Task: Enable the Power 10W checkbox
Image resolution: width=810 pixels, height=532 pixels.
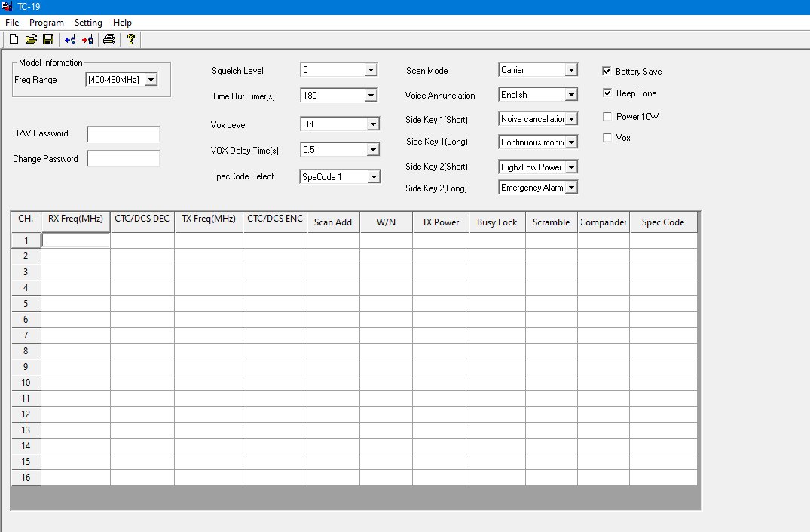Action: [x=607, y=117]
